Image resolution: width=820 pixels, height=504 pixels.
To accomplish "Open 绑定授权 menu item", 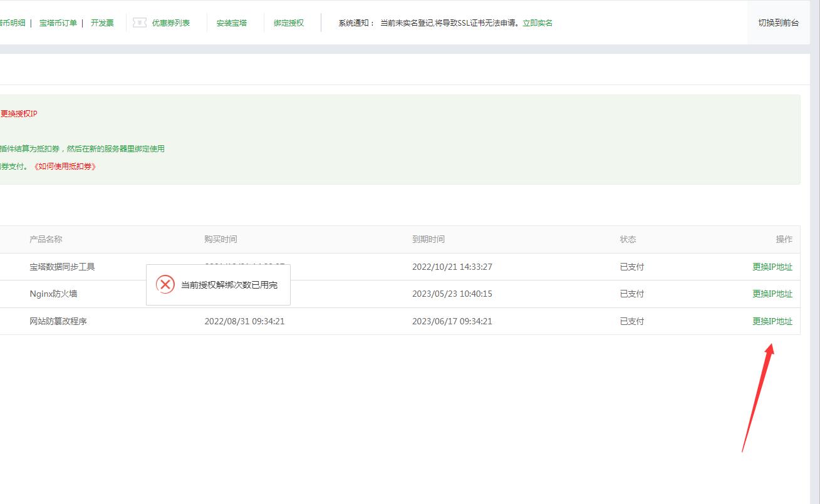I will [x=289, y=23].
